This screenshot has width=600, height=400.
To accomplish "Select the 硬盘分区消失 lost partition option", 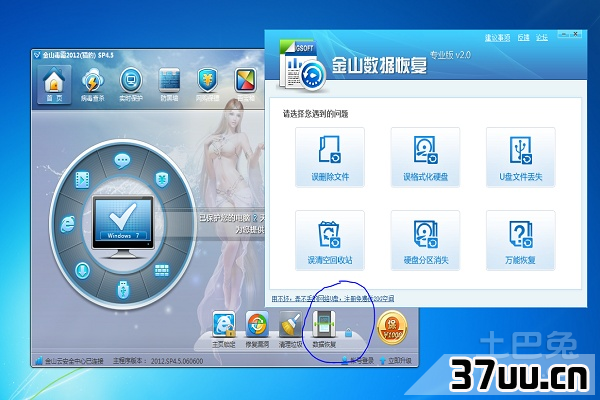I will 425,240.
